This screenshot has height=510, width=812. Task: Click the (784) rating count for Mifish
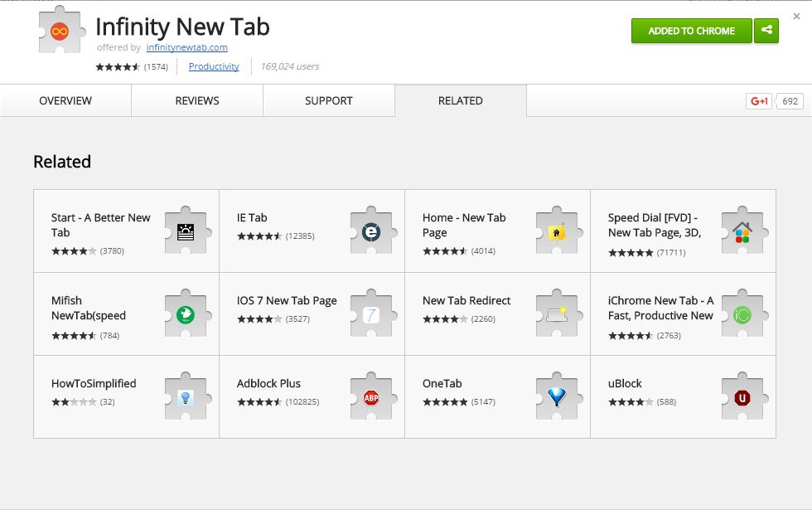coord(109,335)
